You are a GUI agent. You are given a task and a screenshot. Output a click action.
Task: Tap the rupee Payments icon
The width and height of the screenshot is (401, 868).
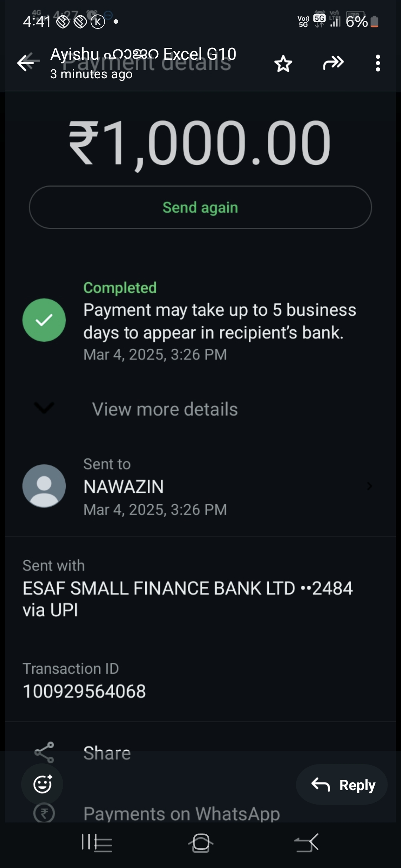click(x=44, y=814)
